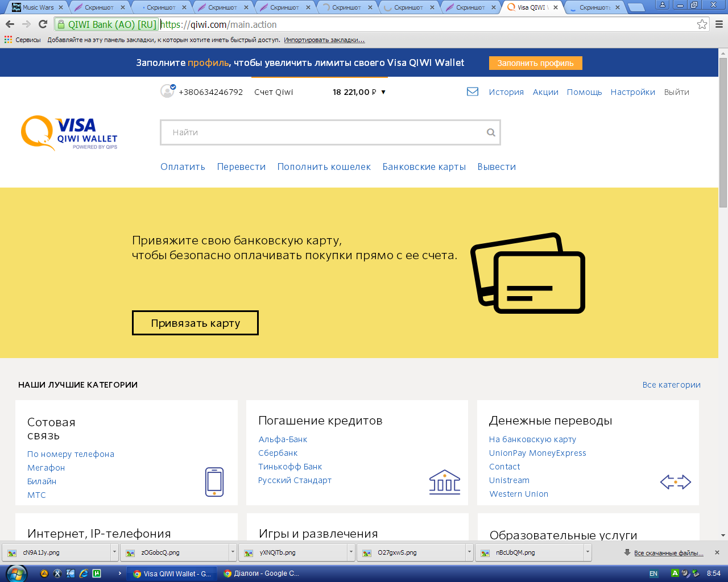Open the Альфа-Банк link

click(x=283, y=439)
